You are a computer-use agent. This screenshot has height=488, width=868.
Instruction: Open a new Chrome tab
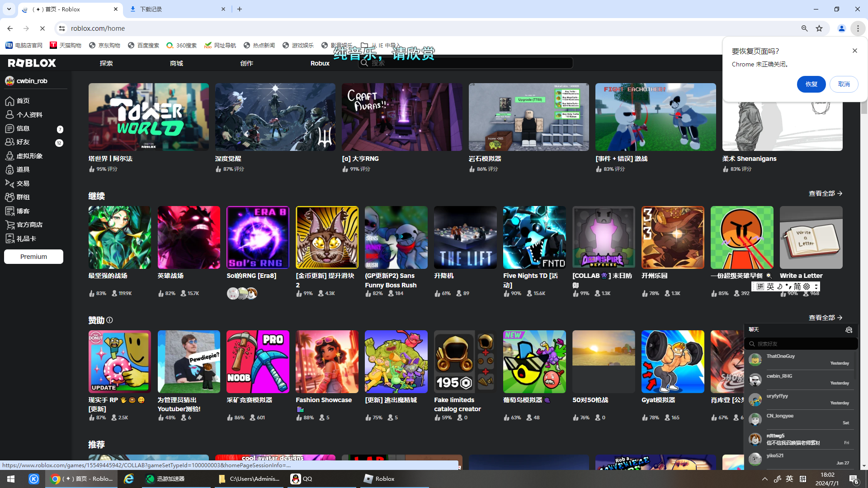click(x=240, y=9)
